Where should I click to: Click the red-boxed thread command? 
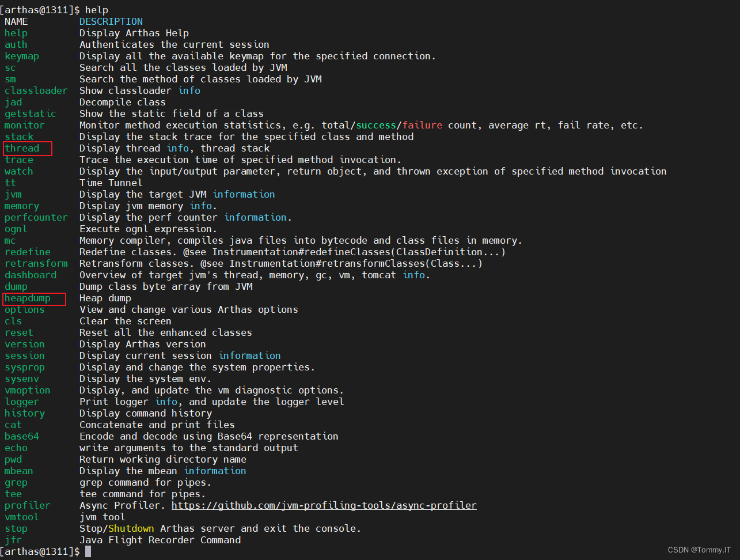click(22, 148)
